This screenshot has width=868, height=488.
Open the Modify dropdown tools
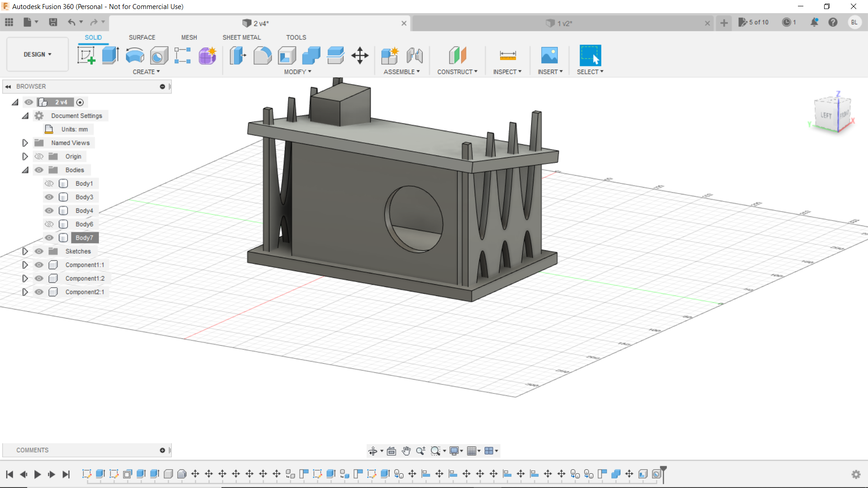point(298,71)
